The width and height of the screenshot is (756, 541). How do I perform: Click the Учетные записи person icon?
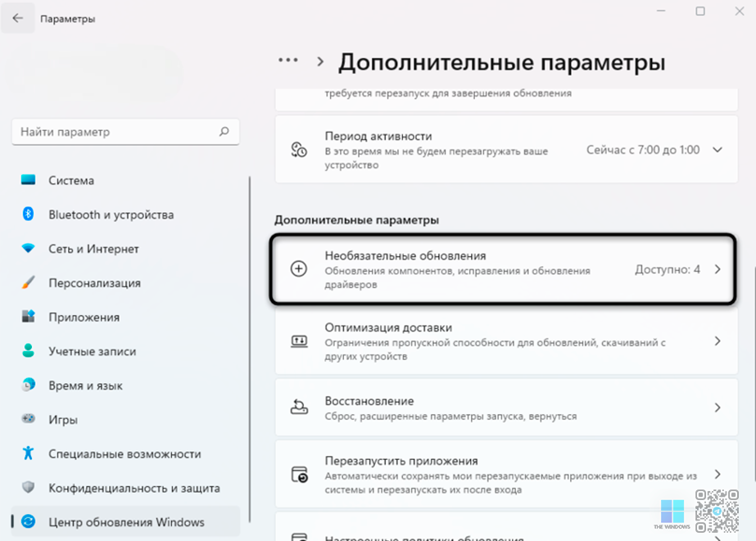[28, 350]
